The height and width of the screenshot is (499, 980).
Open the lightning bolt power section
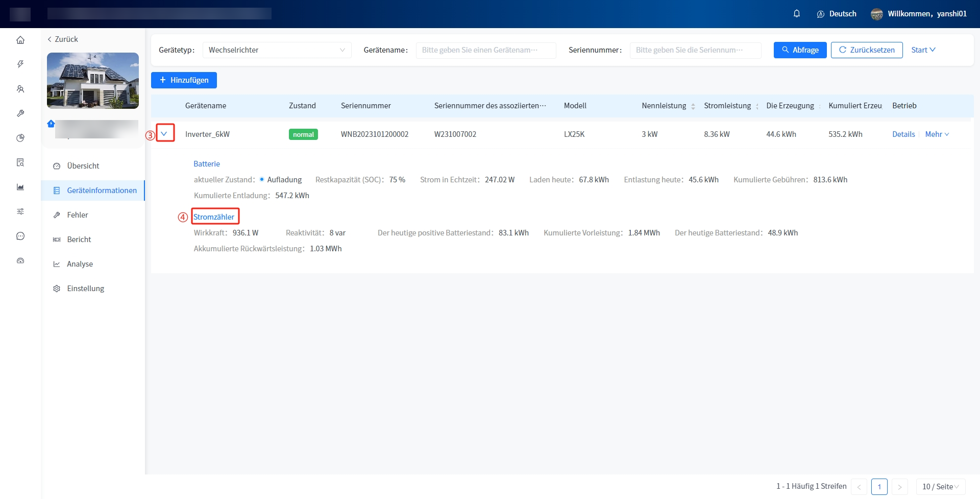click(20, 64)
